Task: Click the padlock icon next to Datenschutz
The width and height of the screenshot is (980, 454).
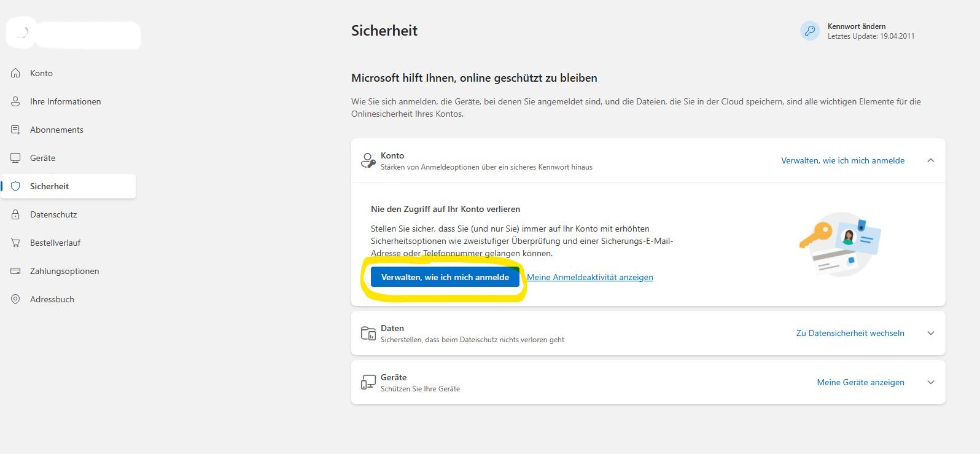Action: point(15,214)
